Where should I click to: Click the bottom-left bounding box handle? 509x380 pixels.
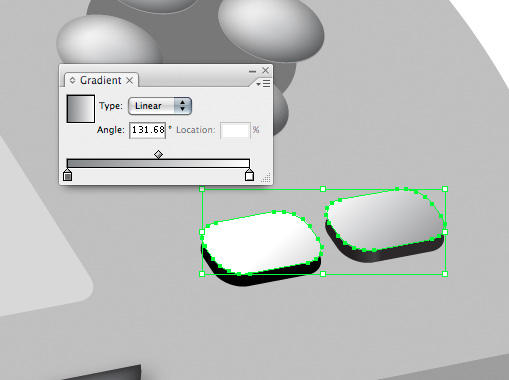pyautogui.click(x=202, y=274)
